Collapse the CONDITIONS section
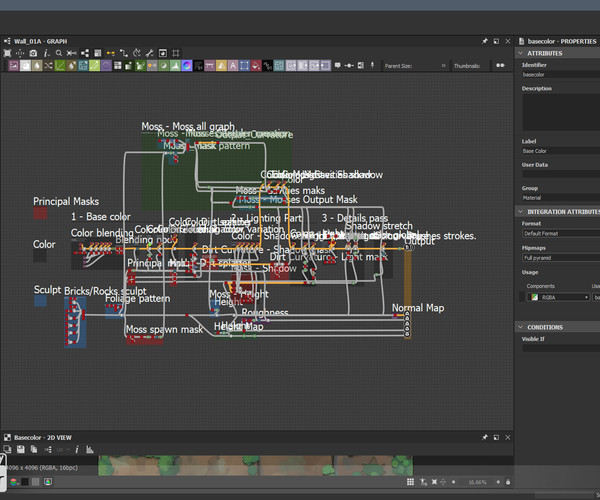 click(520, 327)
